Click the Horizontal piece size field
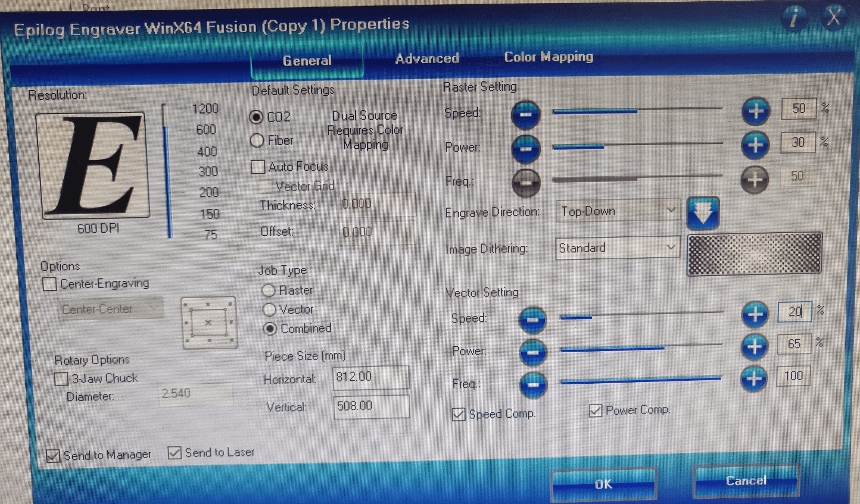860x504 pixels. pyautogui.click(x=371, y=377)
